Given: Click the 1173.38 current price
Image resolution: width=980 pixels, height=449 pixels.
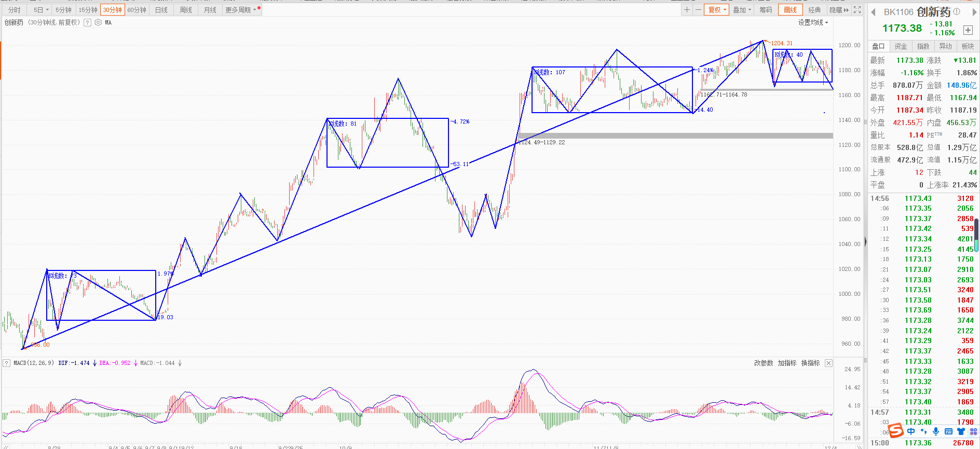Looking at the screenshot, I should point(902,29).
